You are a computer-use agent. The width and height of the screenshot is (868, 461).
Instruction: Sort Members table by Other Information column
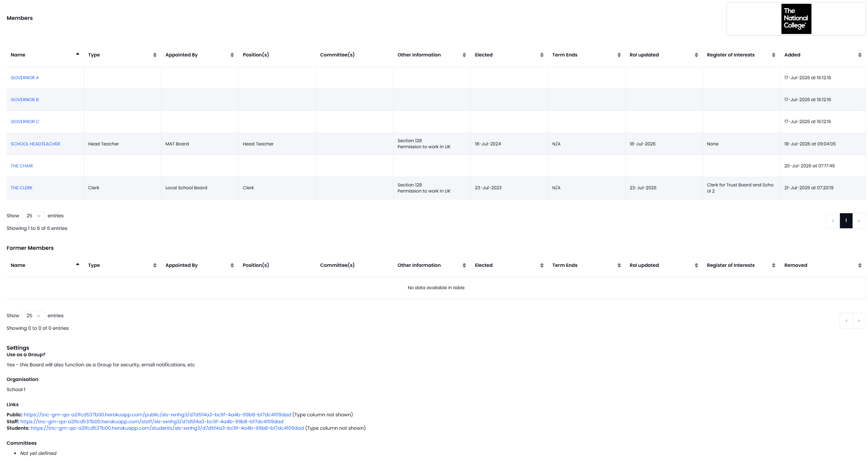431,55
